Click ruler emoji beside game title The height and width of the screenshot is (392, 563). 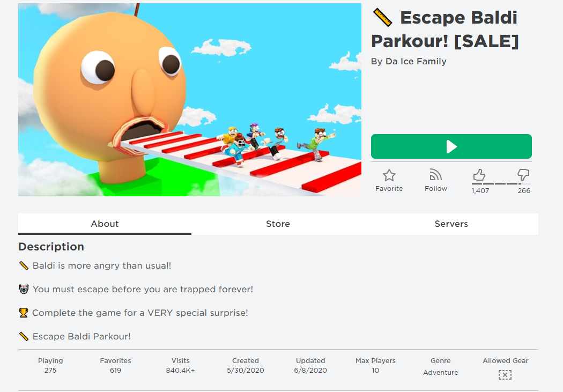(x=382, y=18)
